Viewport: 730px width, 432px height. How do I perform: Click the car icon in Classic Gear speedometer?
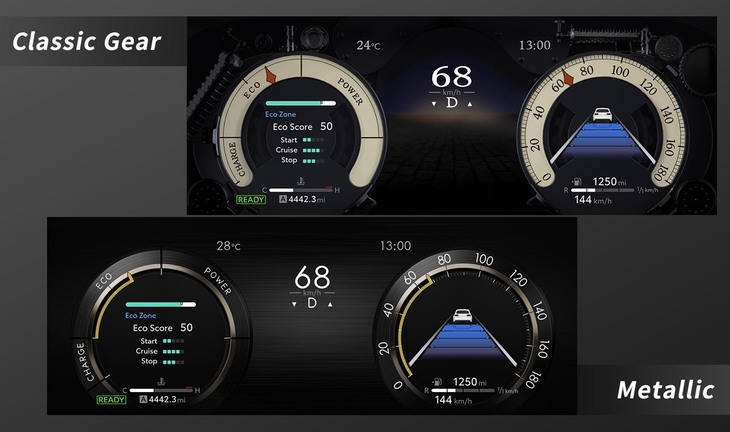[603, 114]
